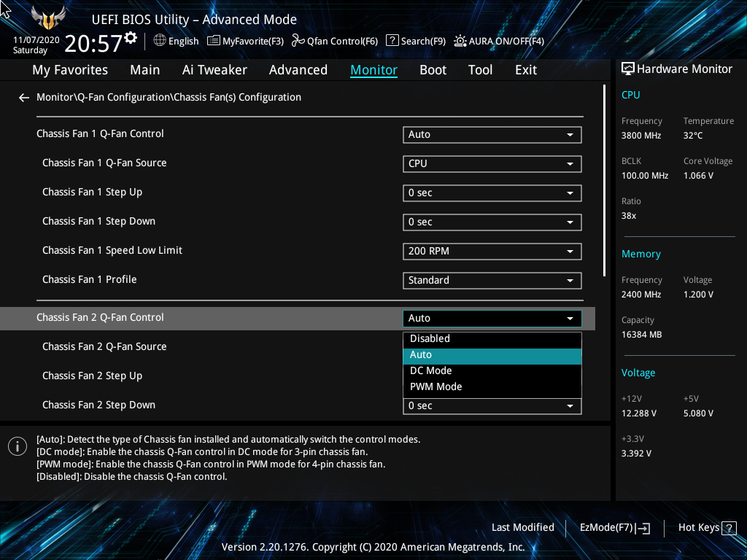The image size is (747, 560).
Task: Click memory frequency value 2400 MHz
Action: tap(640, 295)
